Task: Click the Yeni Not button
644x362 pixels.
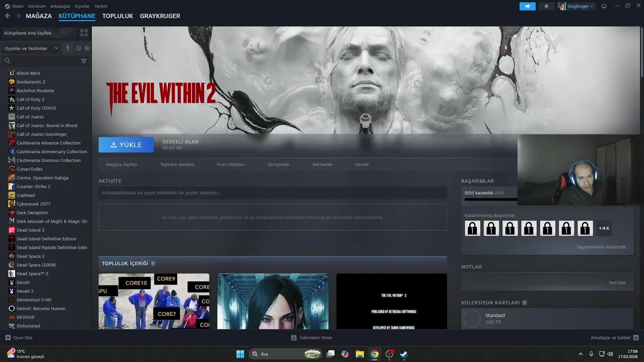Action: point(617,283)
